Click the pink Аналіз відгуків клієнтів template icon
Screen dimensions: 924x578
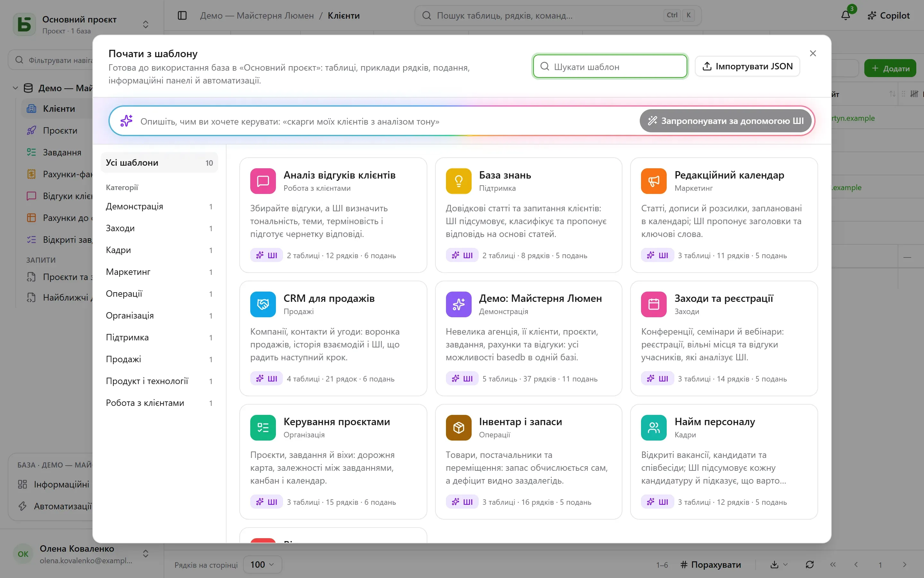point(263,181)
